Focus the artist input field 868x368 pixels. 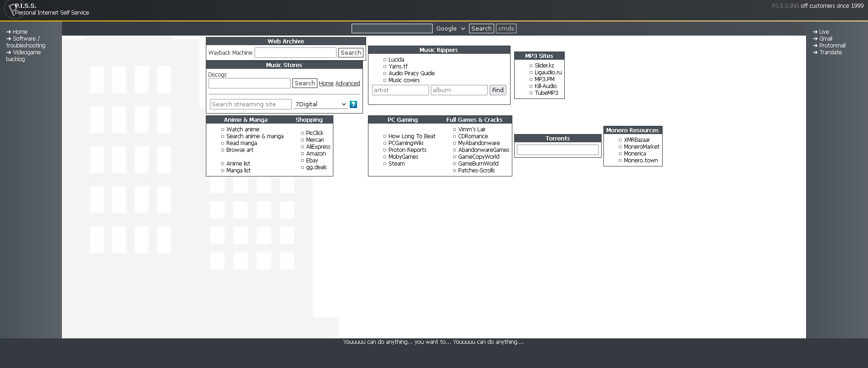[400, 90]
